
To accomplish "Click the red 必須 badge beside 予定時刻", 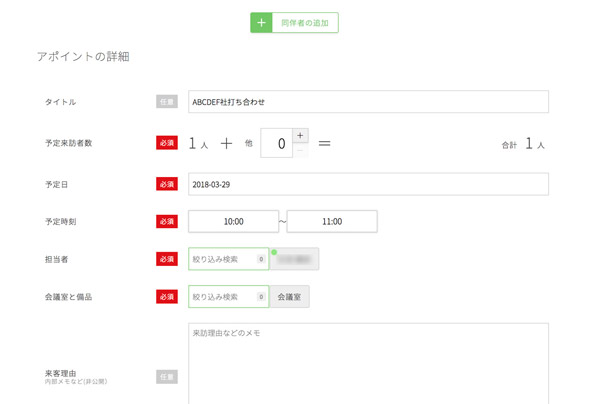I will coord(167,221).
